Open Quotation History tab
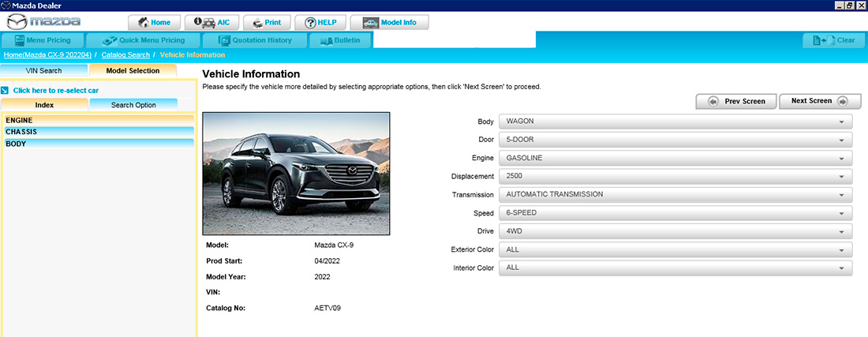 pos(255,40)
